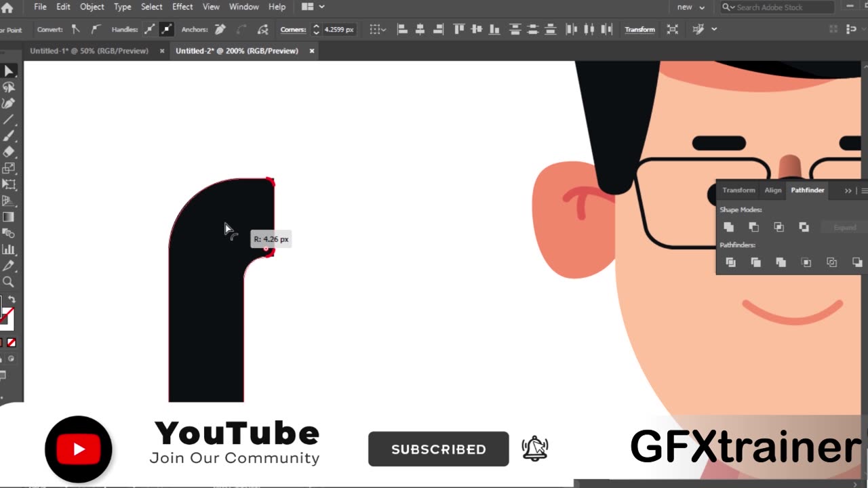
Task: Open the File menu
Action: point(40,7)
